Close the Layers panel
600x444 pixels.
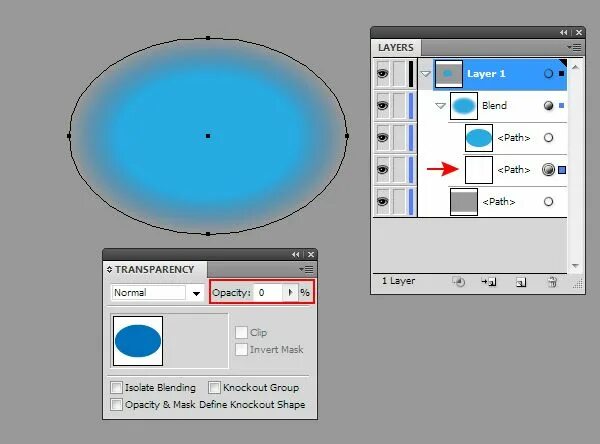tap(579, 33)
